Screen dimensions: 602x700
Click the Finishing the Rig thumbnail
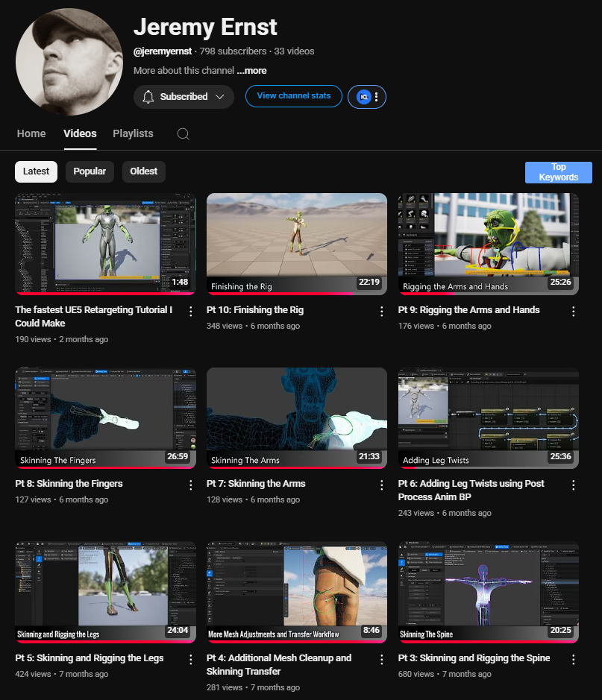click(297, 244)
